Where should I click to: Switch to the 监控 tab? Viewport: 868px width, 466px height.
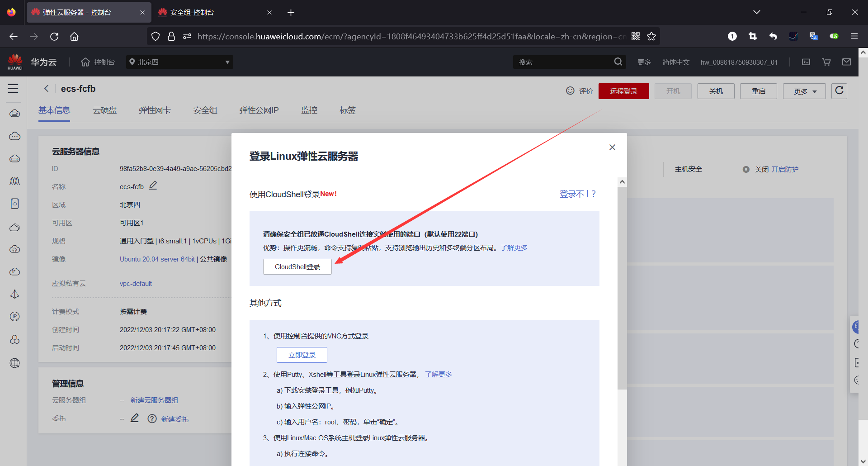(x=309, y=110)
